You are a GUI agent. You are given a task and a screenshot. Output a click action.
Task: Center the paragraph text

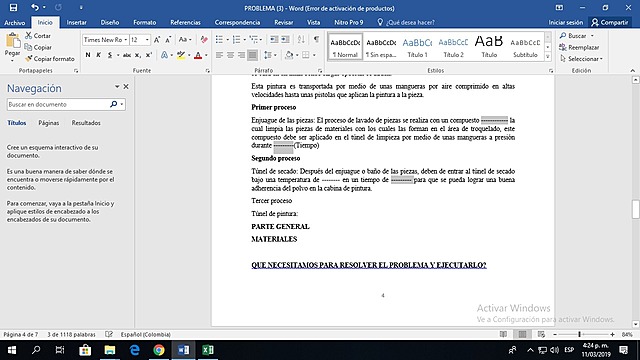231,55
